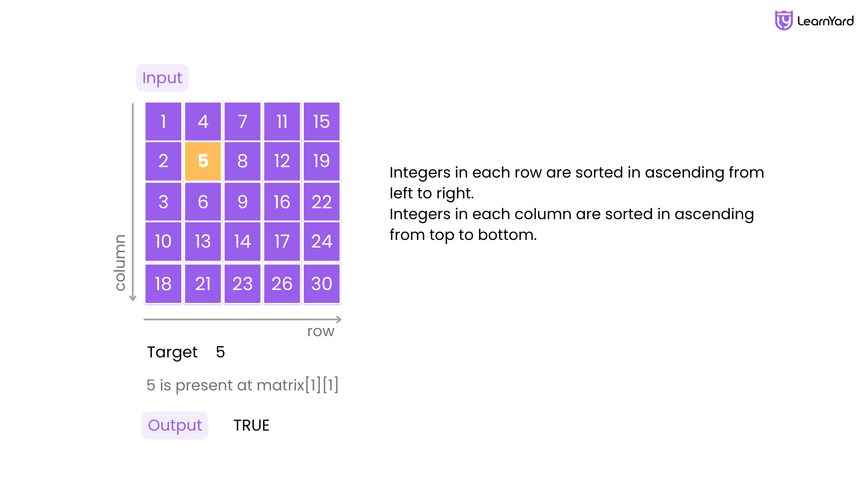Click the cell containing 12
Viewport: 868px width, 488px height.
[x=282, y=161]
